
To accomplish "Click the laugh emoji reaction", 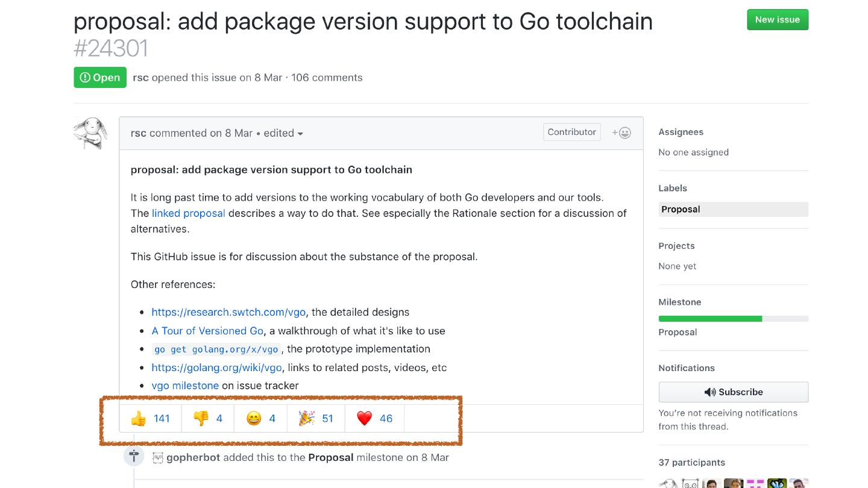I will tap(261, 418).
